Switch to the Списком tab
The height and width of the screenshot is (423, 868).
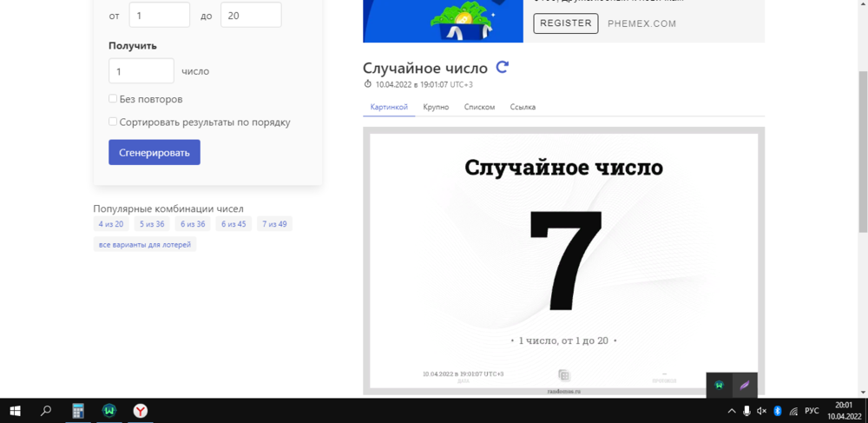[x=479, y=107]
